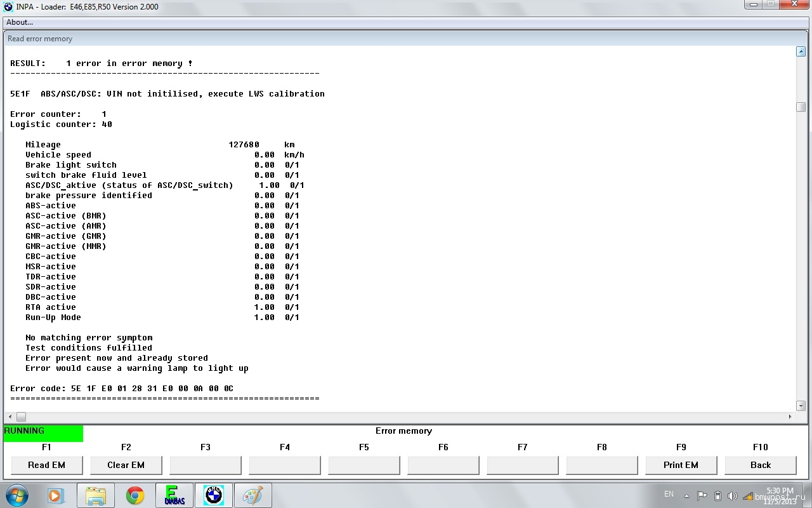This screenshot has width=812, height=508.
Task: Click the horizontal scrollbar right arrow
Action: click(790, 417)
